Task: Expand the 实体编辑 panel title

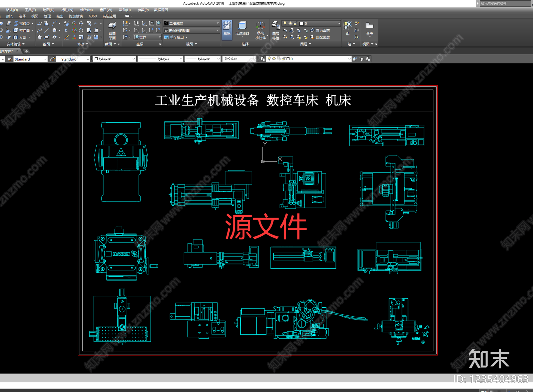Action: [15, 44]
